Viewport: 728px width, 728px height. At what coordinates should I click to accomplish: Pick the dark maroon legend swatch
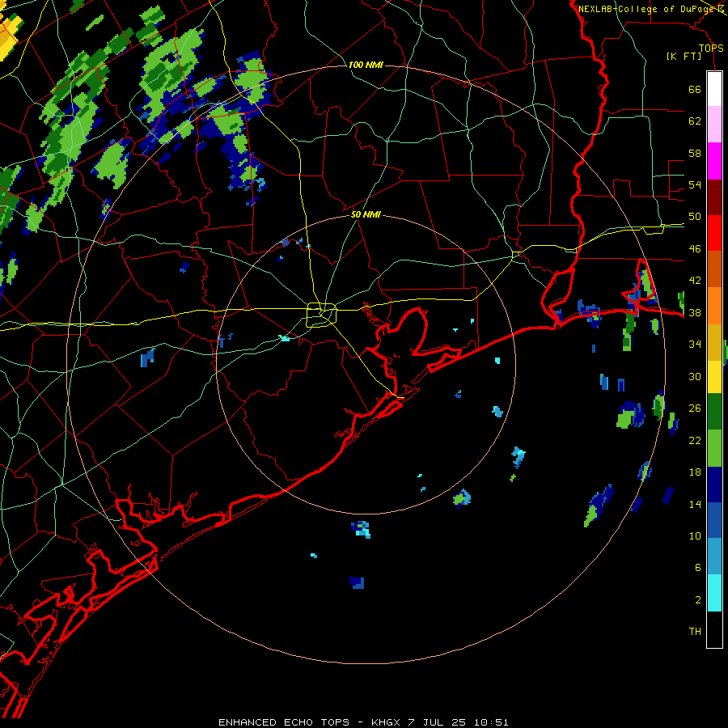tap(714, 197)
